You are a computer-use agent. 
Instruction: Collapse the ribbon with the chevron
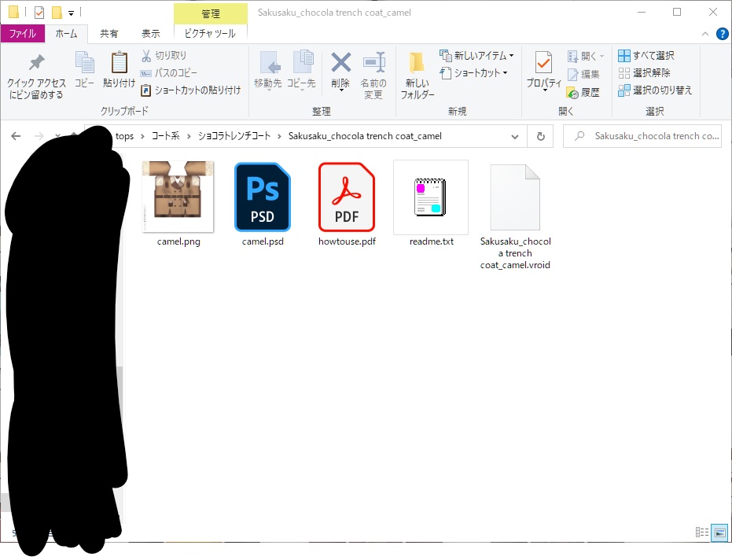pyautogui.click(x=705, y=34)
